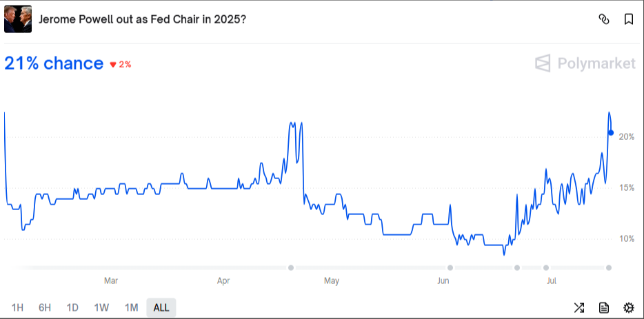
Task: Click the timeline marker at the far right end
Action: (x=609, y=267)
